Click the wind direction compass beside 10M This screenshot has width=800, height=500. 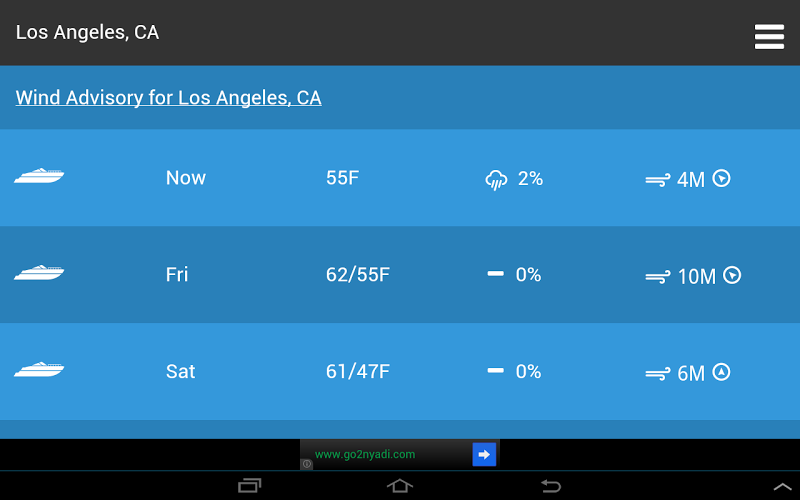tap(732, 275)
